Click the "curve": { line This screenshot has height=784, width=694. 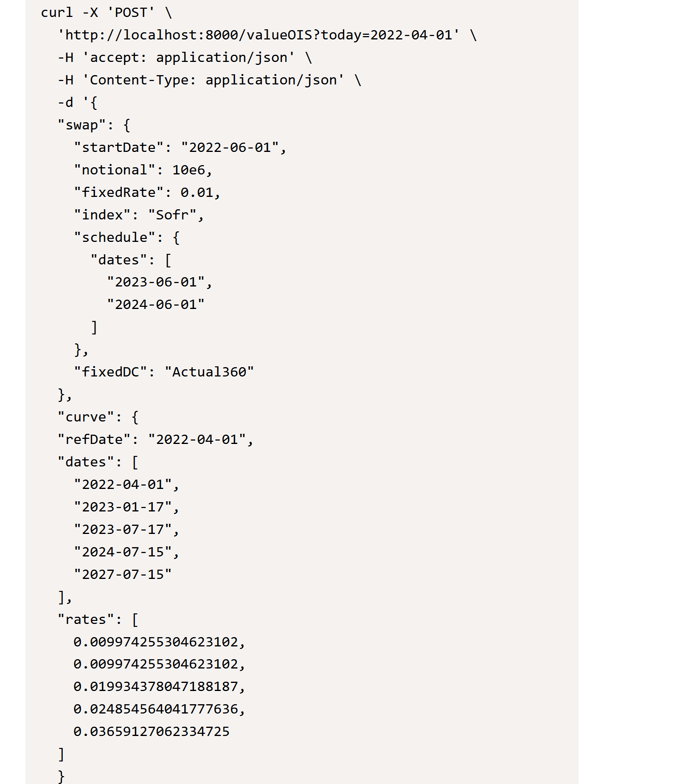coord(98,417)
